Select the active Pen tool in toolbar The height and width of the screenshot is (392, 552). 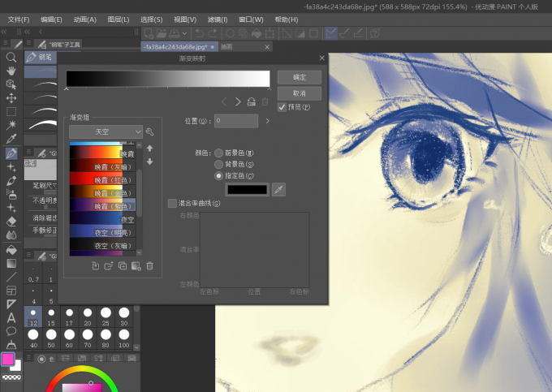[x=11, y=153]
